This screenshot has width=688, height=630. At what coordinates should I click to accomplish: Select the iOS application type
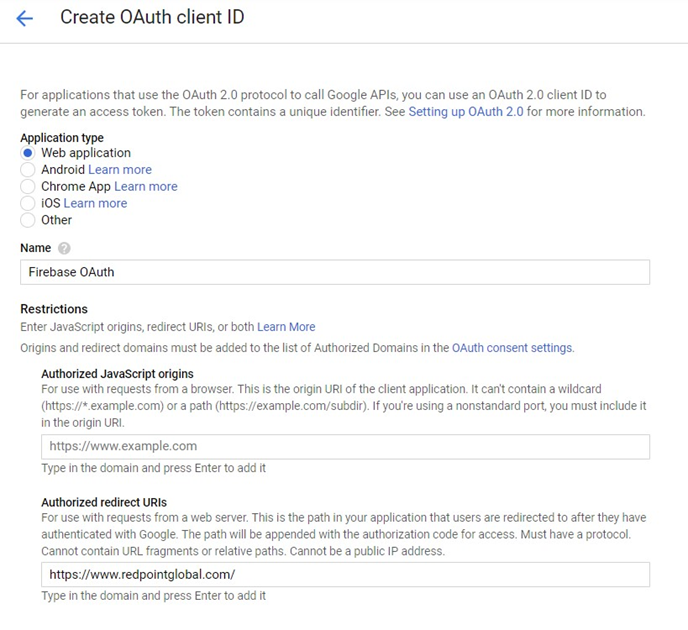[28, 203]
